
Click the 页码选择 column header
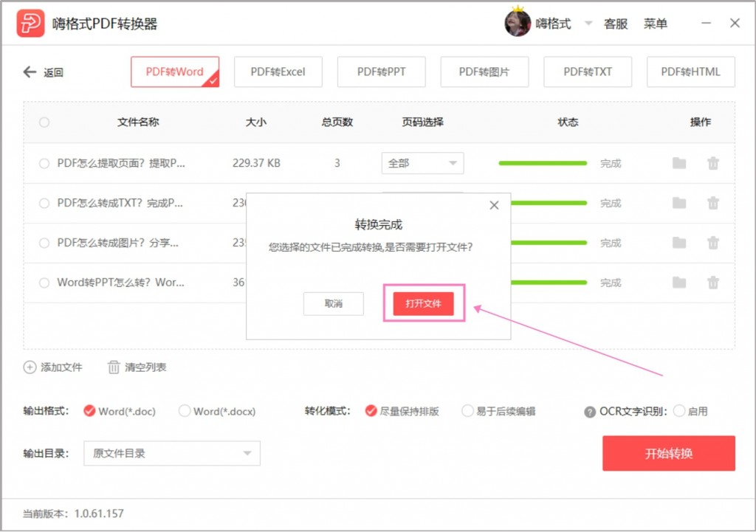click(423, 122)
